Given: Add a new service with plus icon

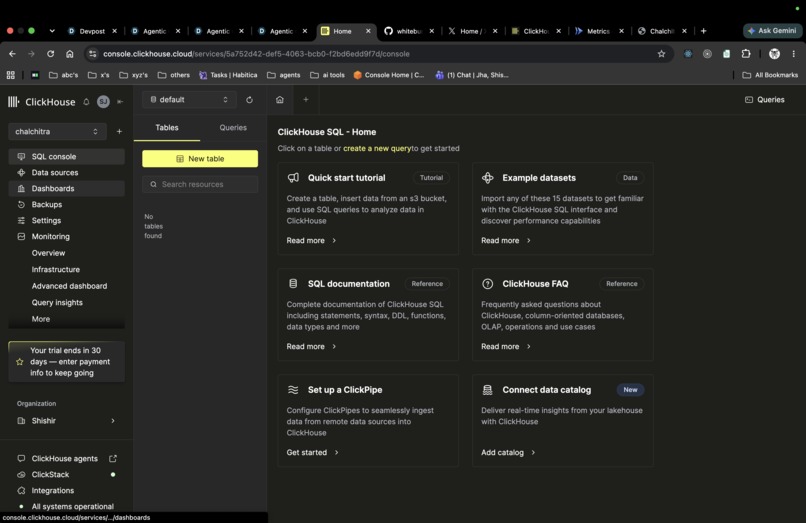Looking at the screenshot, I should click(119, 132).
